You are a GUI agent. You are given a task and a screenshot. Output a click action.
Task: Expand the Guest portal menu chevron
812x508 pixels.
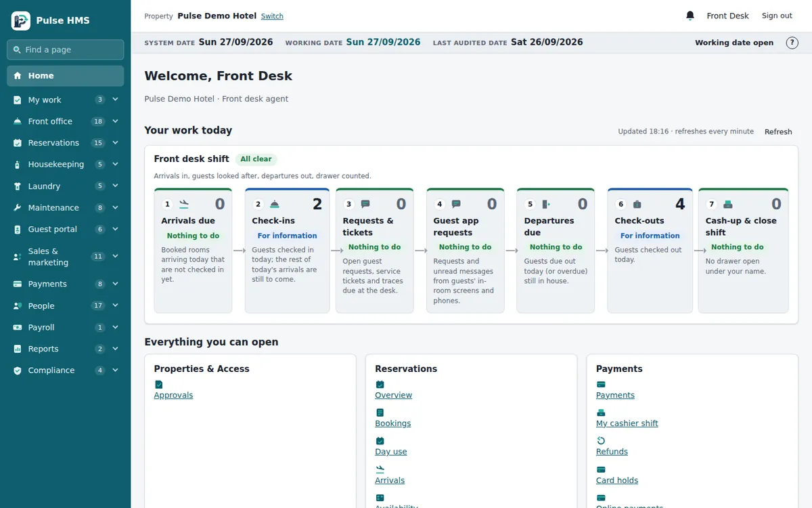[x=115, y=230]
